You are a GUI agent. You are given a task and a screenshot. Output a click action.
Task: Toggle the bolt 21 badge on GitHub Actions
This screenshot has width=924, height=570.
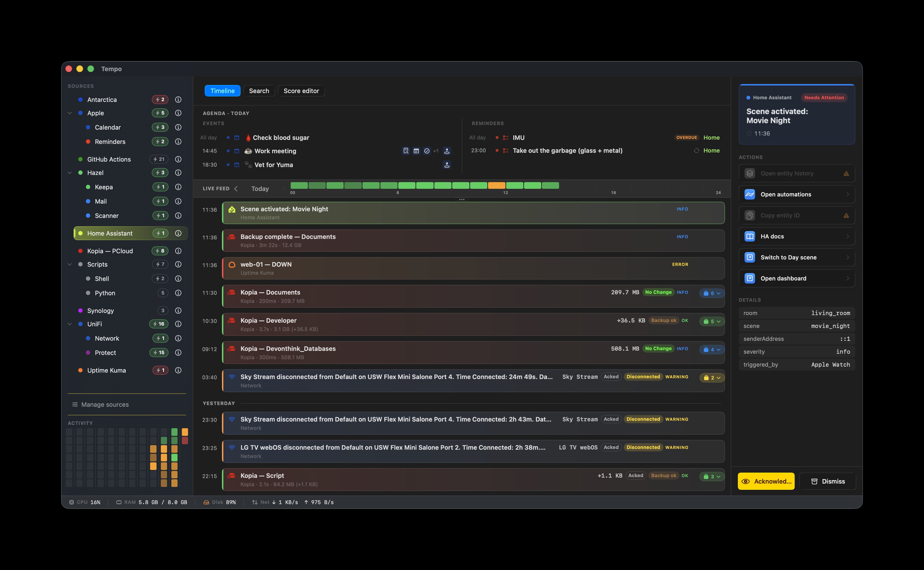point(159,159)
